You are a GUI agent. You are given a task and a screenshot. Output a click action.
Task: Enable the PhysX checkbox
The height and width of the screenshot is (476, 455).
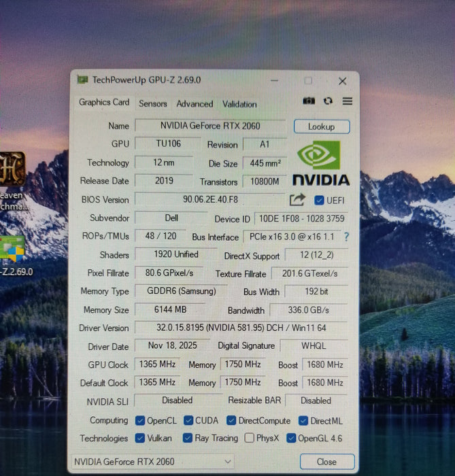[249, 438]
